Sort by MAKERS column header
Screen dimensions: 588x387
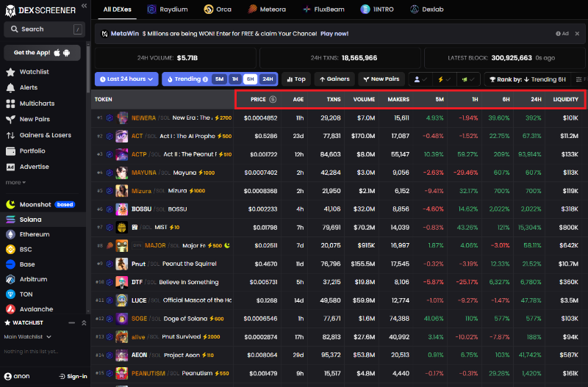point(398,99)
